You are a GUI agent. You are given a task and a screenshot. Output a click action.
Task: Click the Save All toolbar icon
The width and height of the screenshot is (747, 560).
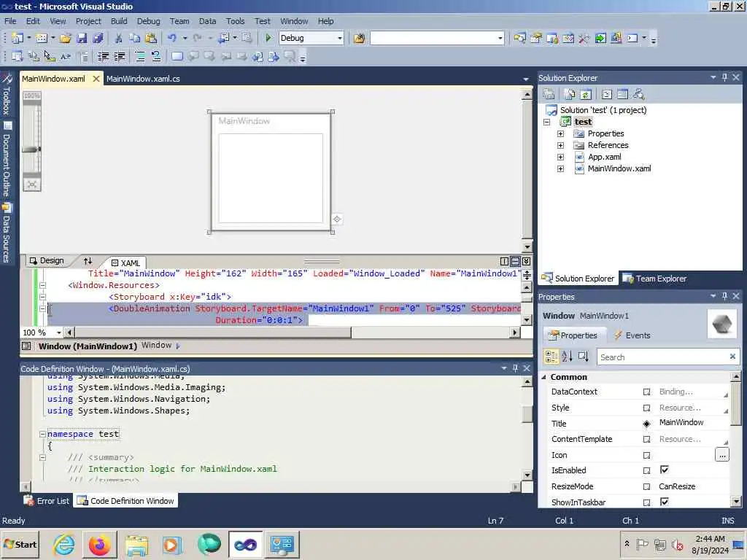pos(98,38)
